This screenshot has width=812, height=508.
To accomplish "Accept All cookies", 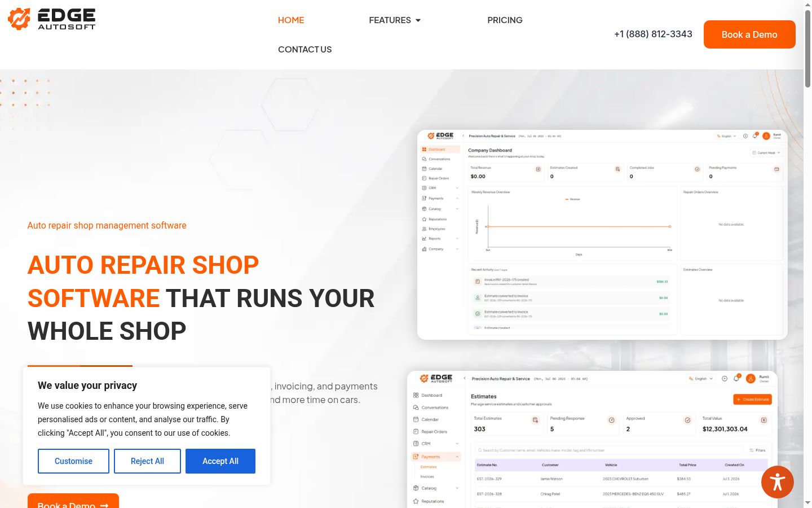I will pos(220,461).
